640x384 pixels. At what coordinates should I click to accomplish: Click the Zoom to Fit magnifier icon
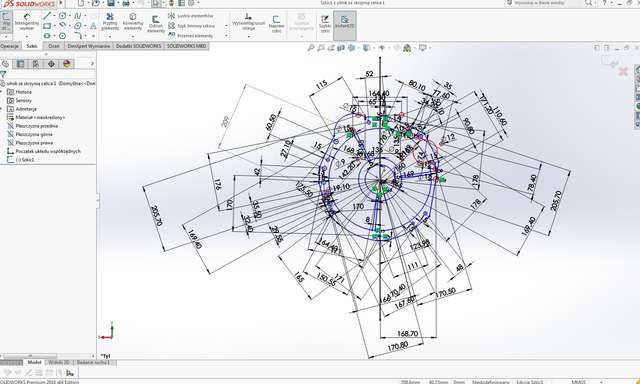(x=311, y=48)
